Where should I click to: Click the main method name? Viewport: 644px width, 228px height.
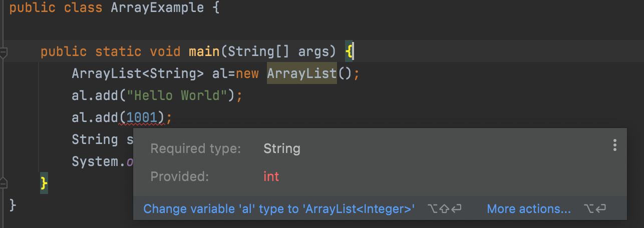(204, 51)
